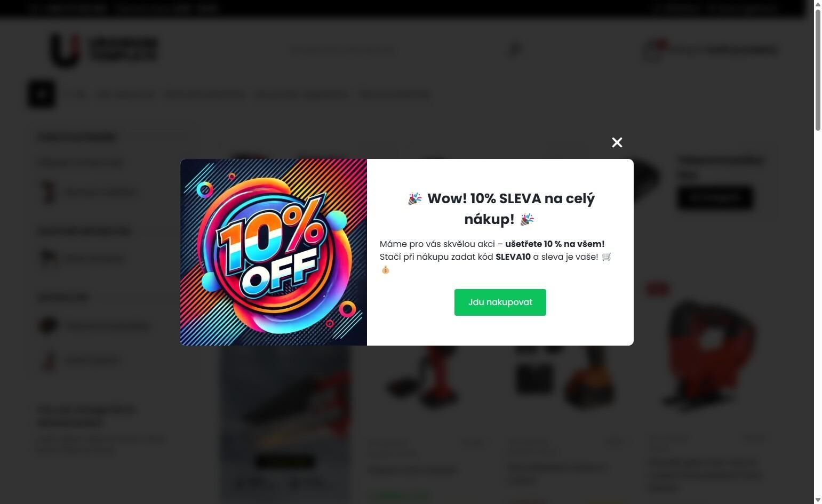This screenshot has width=822, height=504.
Task: Click the search magnifier icon in header
Action: click(x=515, y=50)
